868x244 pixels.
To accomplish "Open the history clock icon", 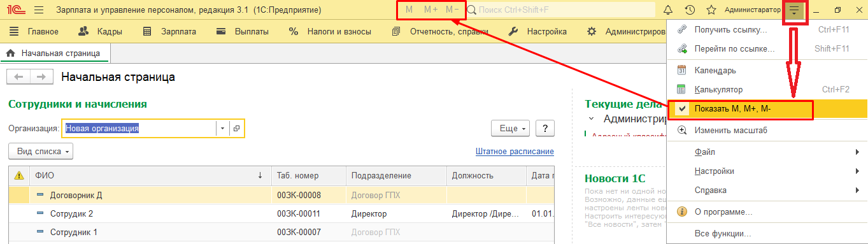I will tap(690, 10).
